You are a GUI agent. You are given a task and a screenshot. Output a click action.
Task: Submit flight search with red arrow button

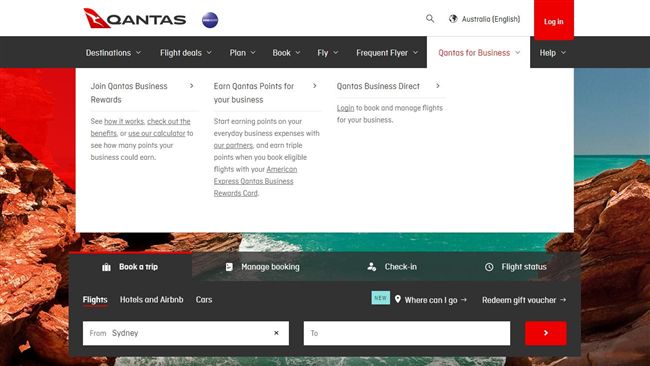click(546, 333)
